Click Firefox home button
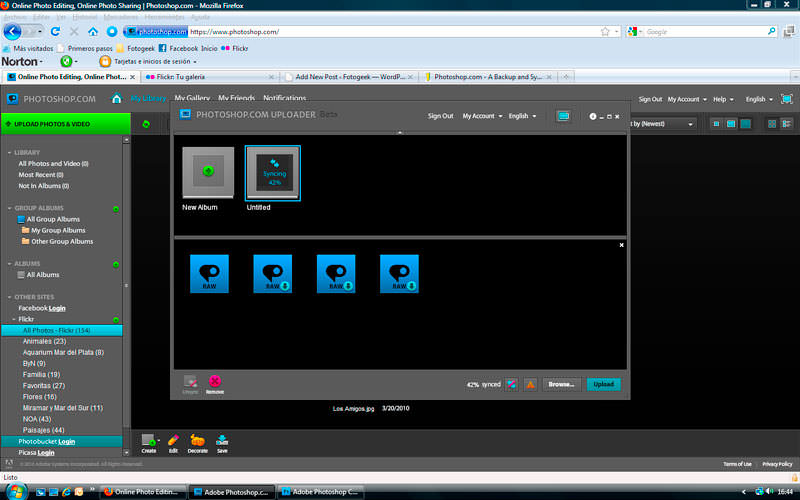 click(x=93, y=32)
